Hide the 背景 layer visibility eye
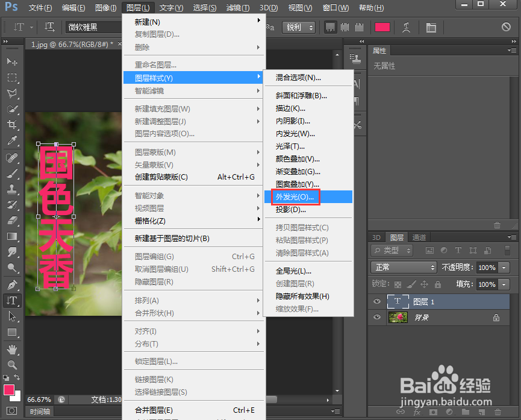The image size is (521, 420). [377, 317]
